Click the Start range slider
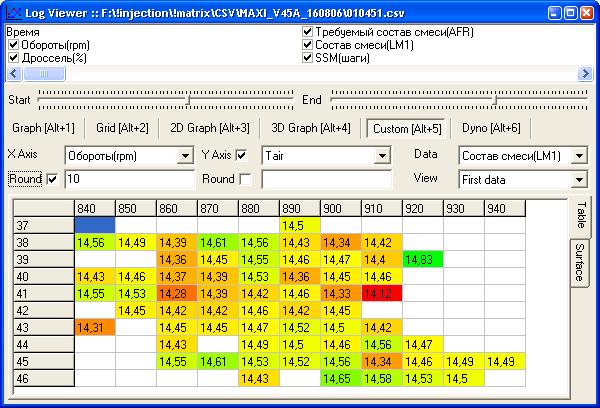Viewport: 600px width, 408px height. [188, 99]
